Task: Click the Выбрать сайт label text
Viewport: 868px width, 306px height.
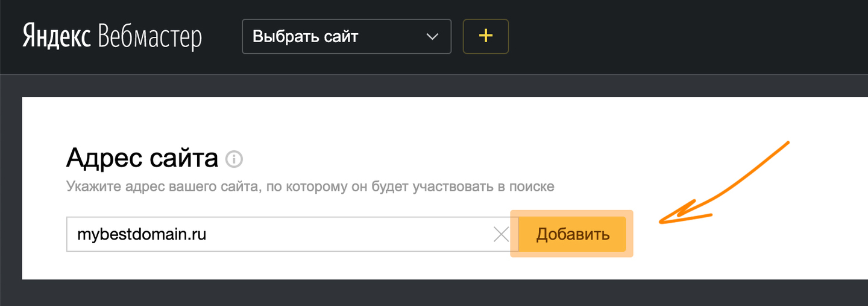Action: pos(305,37)
